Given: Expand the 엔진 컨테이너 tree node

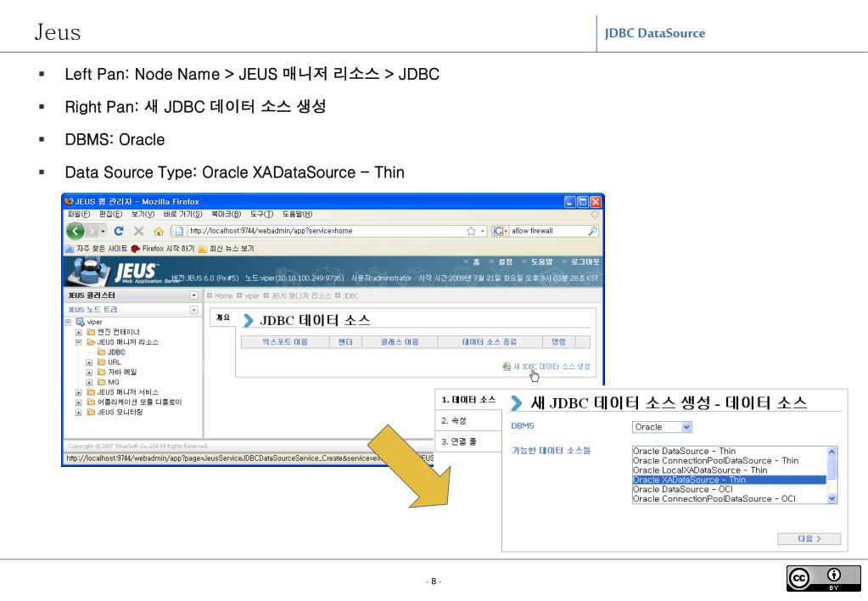Looking at the screenshot, I should (x=79, y=333).
